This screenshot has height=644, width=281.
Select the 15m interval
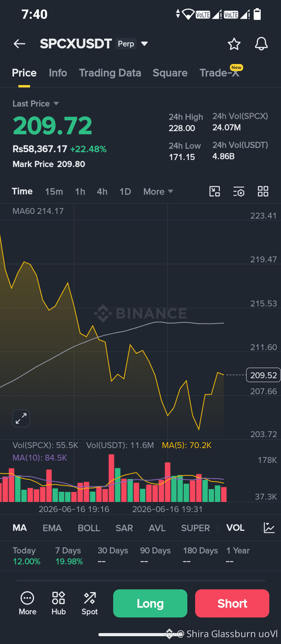click(54, 192)
